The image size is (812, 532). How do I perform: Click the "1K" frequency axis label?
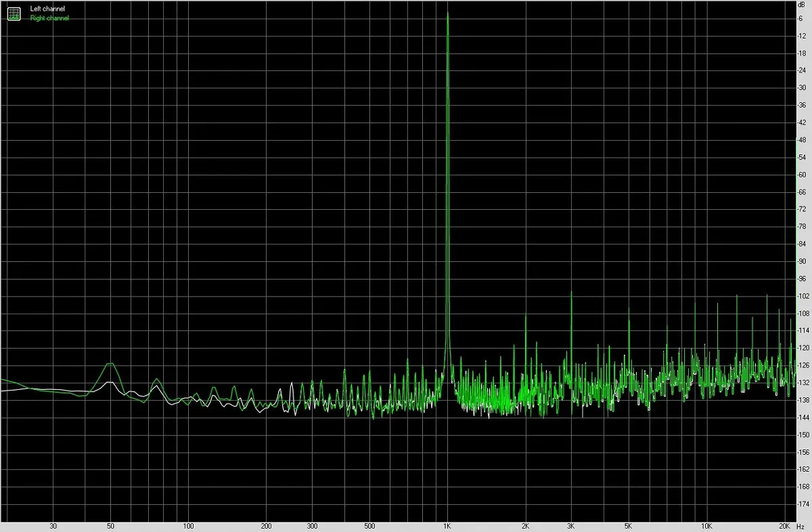(x=447, y=526)
